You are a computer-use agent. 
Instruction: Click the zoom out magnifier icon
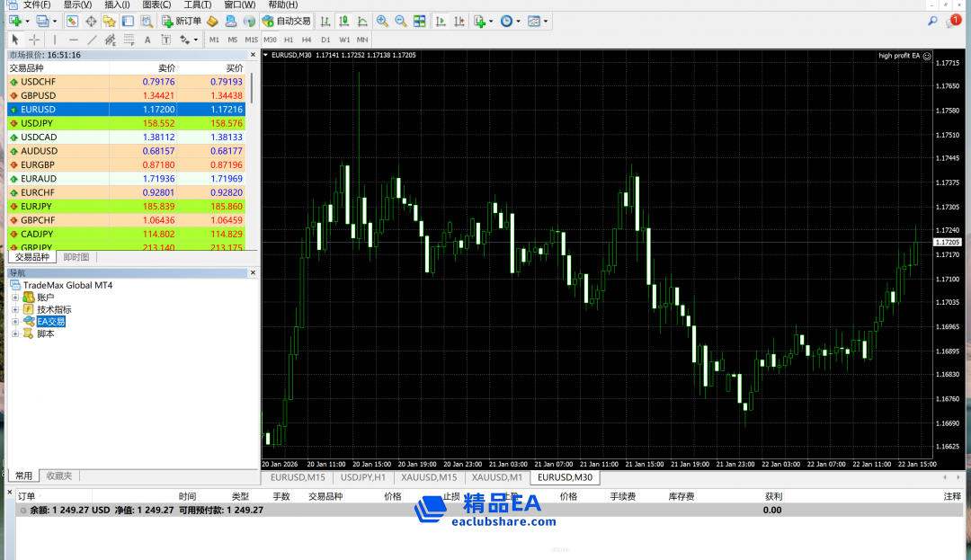pos(400,21)
